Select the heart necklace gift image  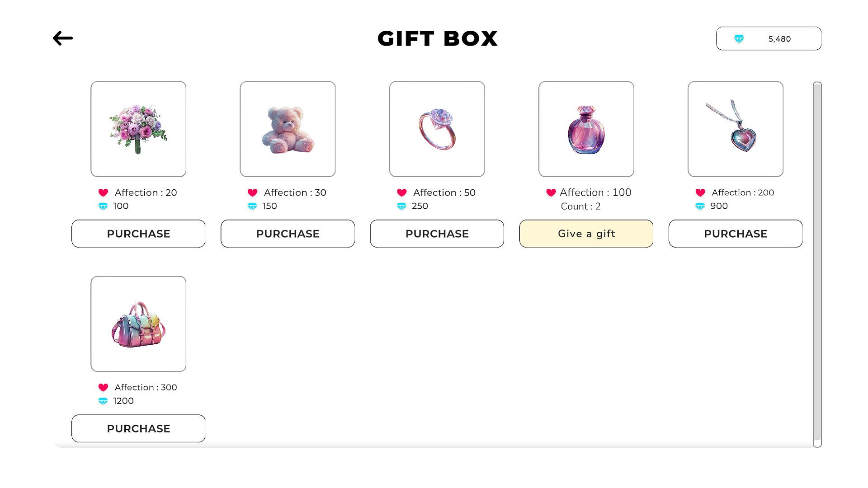pyautogui.click(x=735, y=129)
